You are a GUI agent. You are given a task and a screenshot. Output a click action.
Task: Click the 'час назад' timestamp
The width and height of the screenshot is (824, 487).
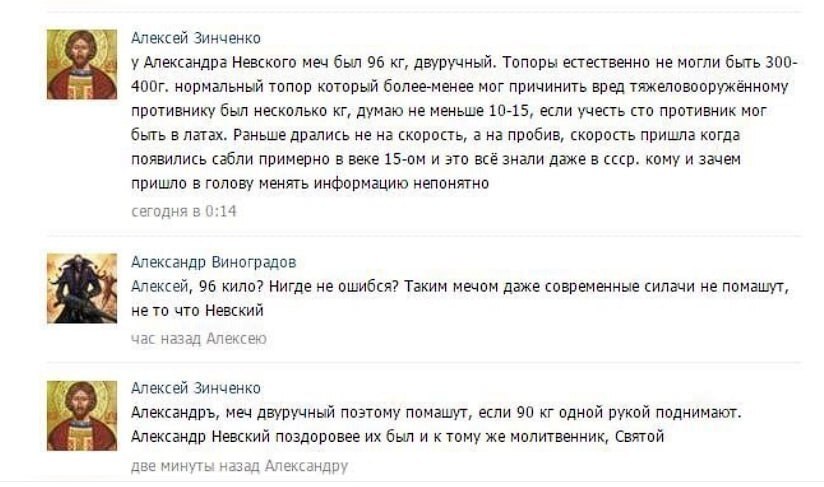click(166, 339)
